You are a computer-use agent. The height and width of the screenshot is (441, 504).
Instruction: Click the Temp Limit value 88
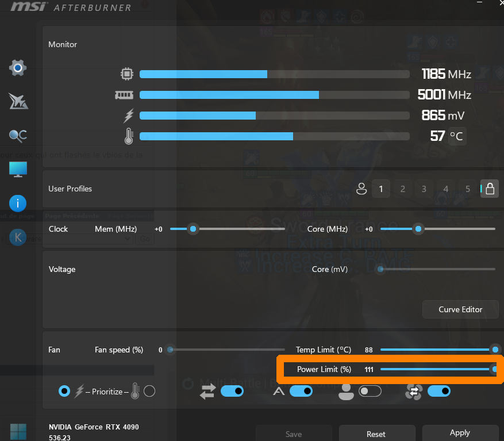369,350
